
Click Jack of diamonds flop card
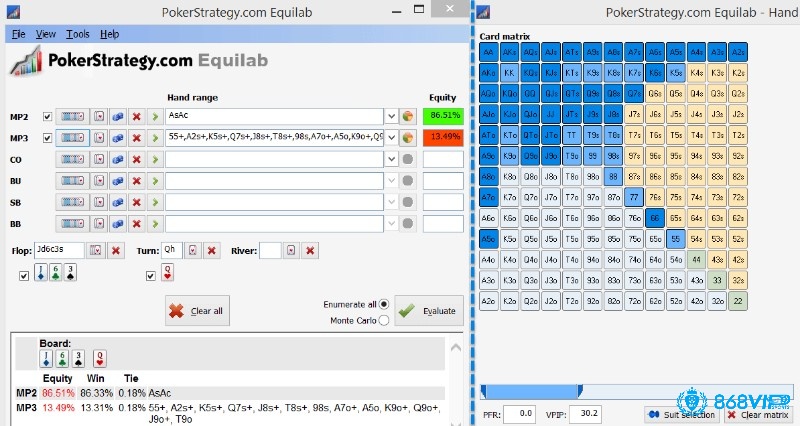point(41,272)
